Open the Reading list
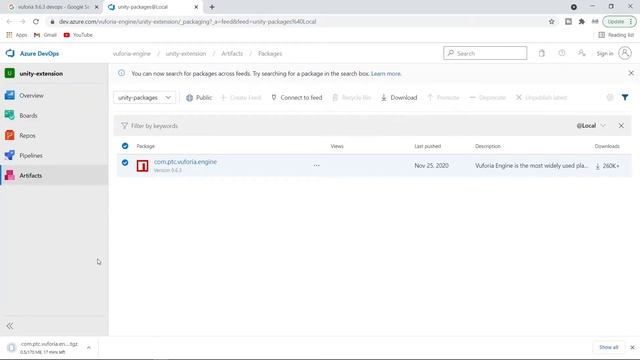The image size is (640, 360). click(616, 35)
